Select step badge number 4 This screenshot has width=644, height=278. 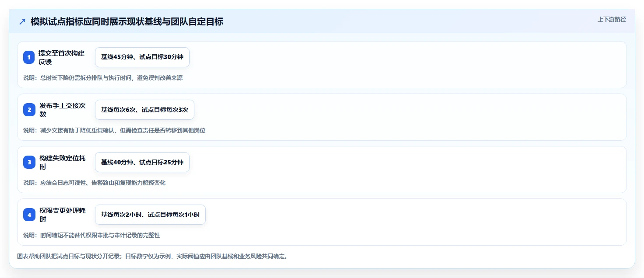29,215
